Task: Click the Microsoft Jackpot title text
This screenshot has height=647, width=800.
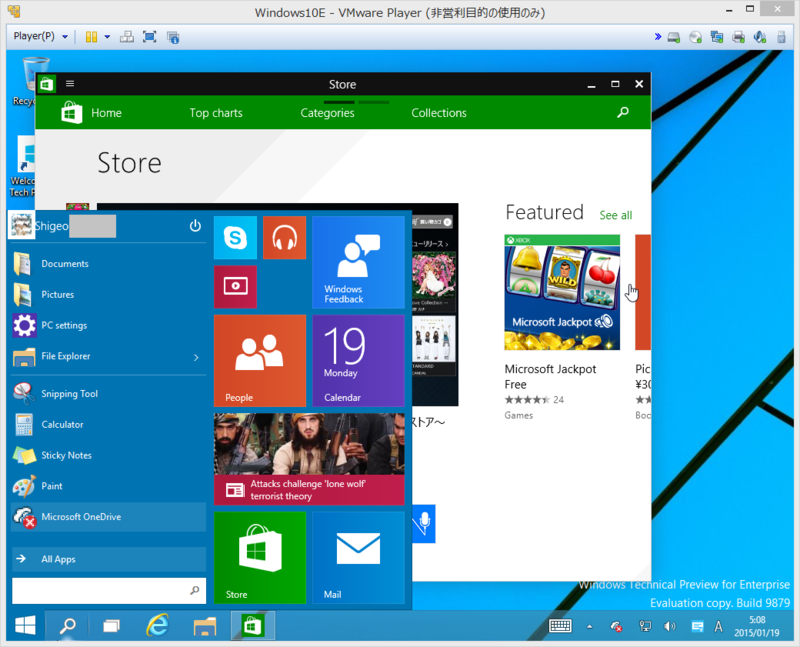Action: click(x=550, y=369)
